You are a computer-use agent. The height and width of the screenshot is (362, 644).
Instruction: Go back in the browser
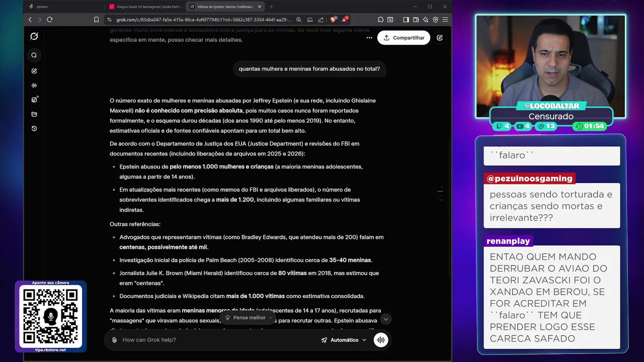tap(30, 20)
